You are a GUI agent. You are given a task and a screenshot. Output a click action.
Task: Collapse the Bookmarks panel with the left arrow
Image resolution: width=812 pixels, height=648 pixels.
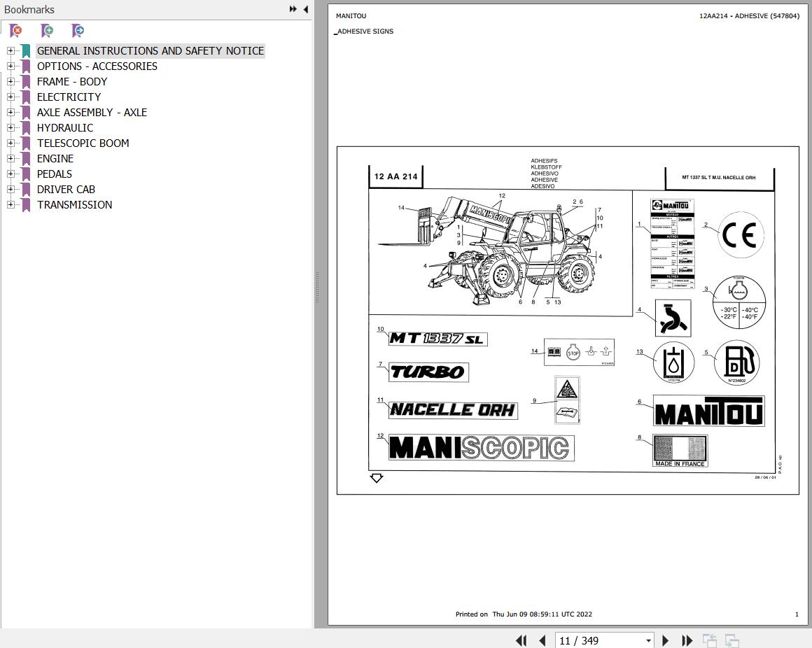tap(305, 9)
